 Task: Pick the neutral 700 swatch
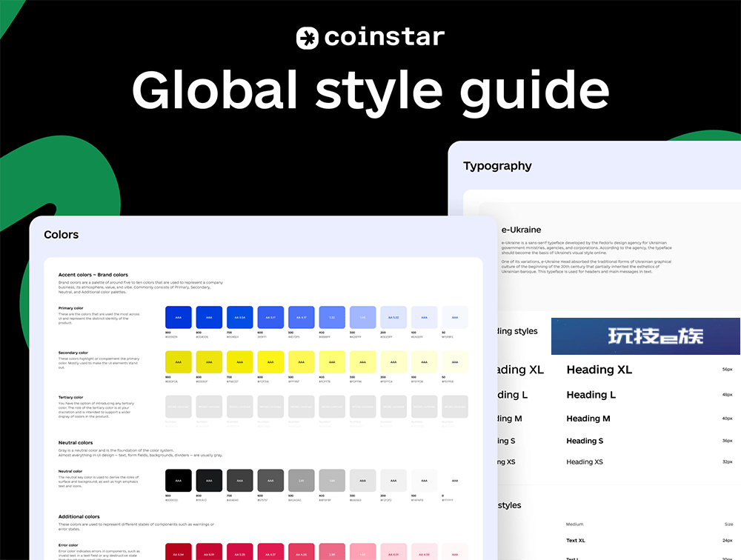(x=239, y=480)
